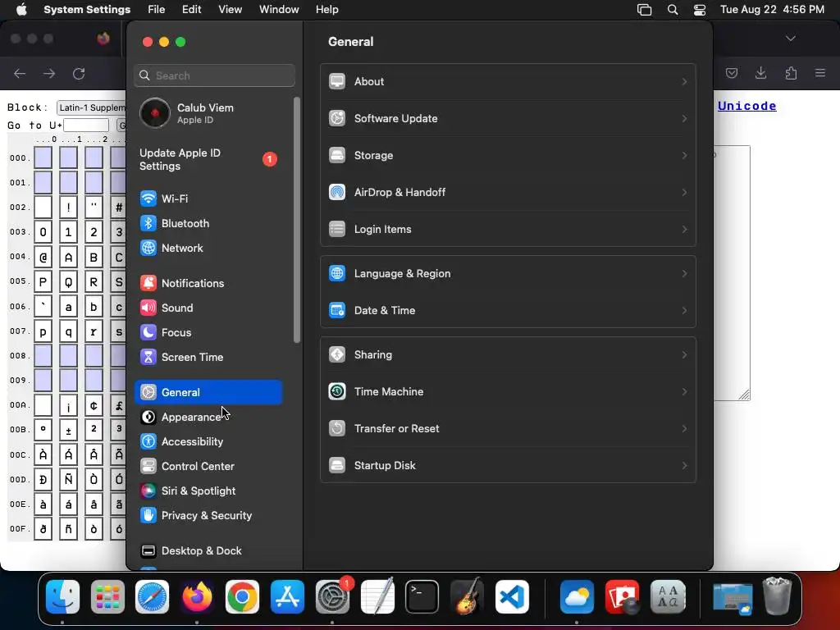Image resolution: width=840 pixels, height=630 pixels.
Task: Open the System Settings app menu
Action: [x=87, y=10]
